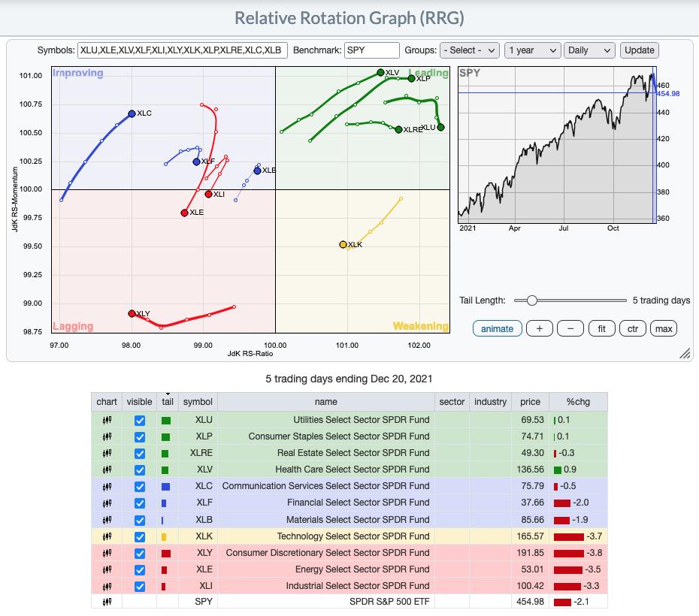Click the XLK endpoint marker on the graph
The height and width of the screenshot is (616, 699).
click(x=343, y=245)
